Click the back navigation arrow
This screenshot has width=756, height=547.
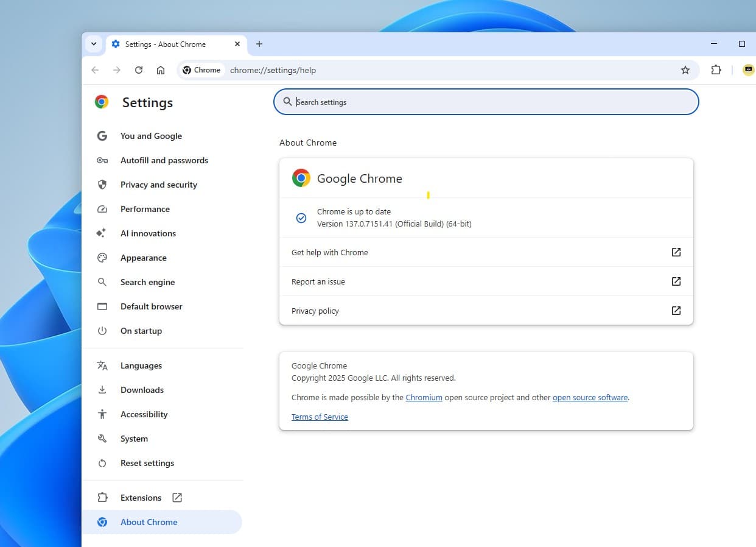tap(95, 70)
